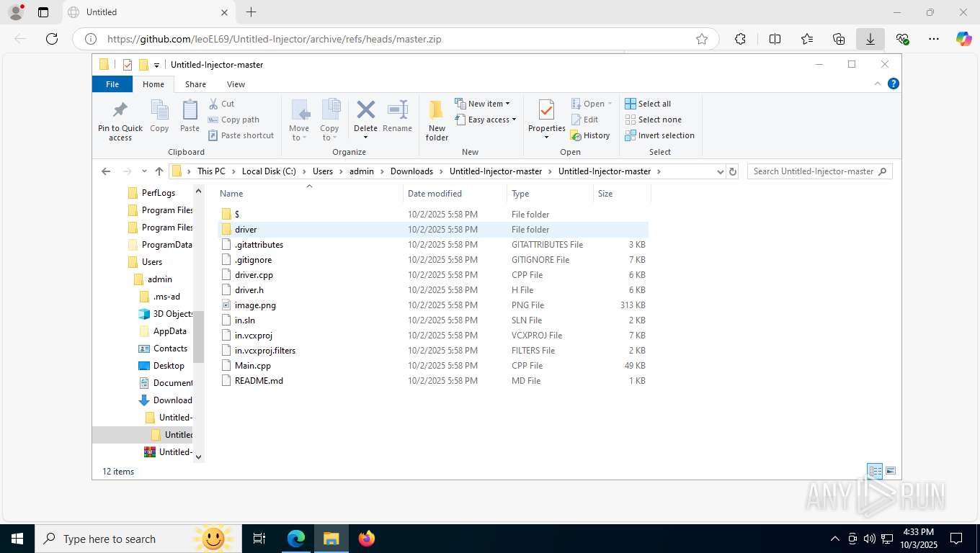The image size is (980, 553).
Task: Sort by Date modified column
Action: point(455,194)
